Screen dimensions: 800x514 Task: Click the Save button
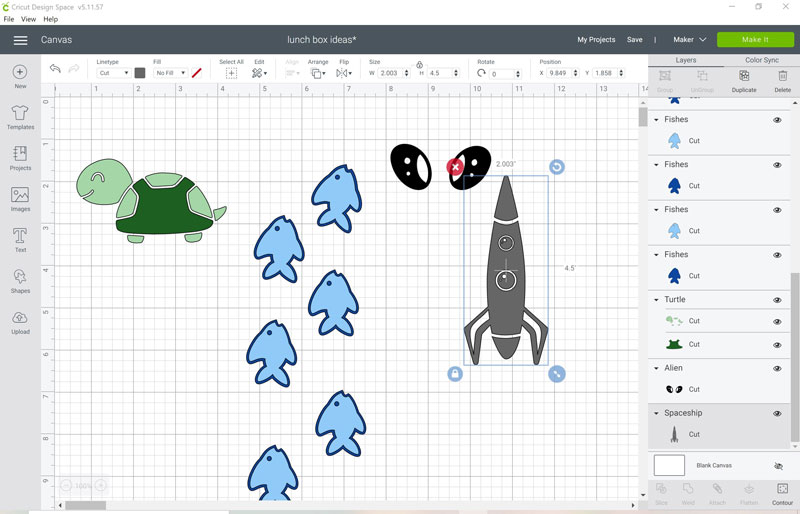click(635, 39)
